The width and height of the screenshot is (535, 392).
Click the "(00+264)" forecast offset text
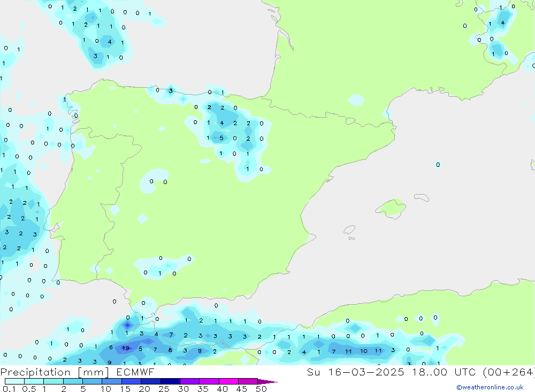point(509,372)
